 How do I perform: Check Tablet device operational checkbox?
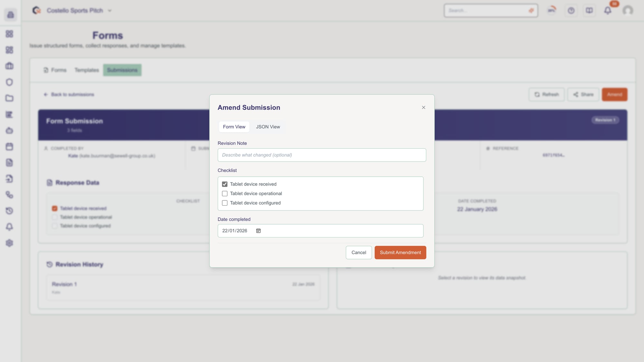[x=225, y=193]
